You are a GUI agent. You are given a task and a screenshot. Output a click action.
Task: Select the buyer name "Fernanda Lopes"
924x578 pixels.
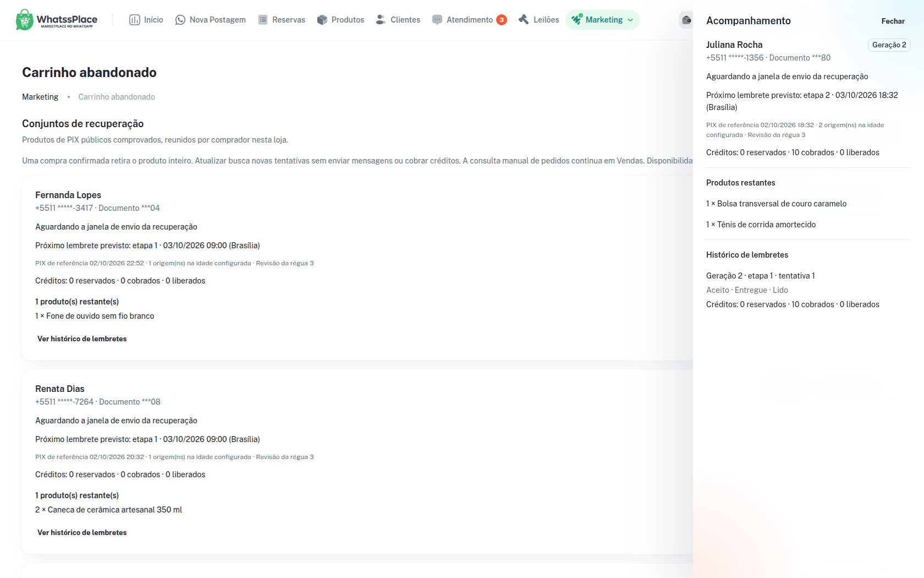pos(68,195)
